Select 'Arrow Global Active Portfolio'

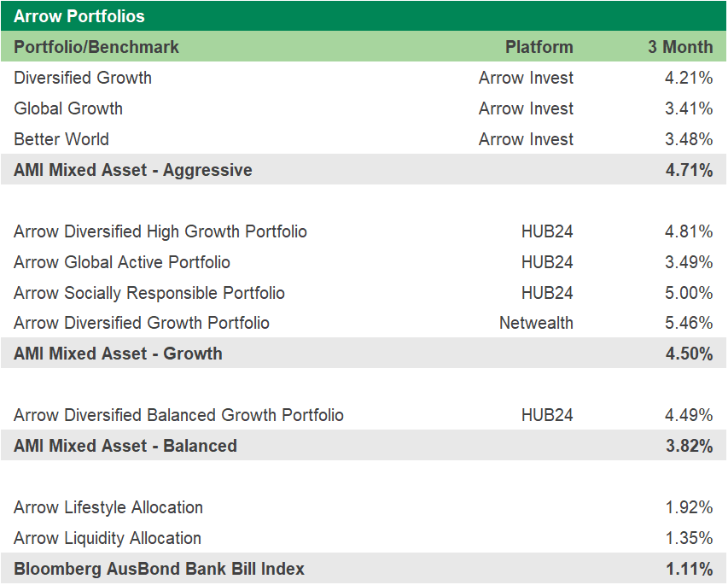click(122, 262)
